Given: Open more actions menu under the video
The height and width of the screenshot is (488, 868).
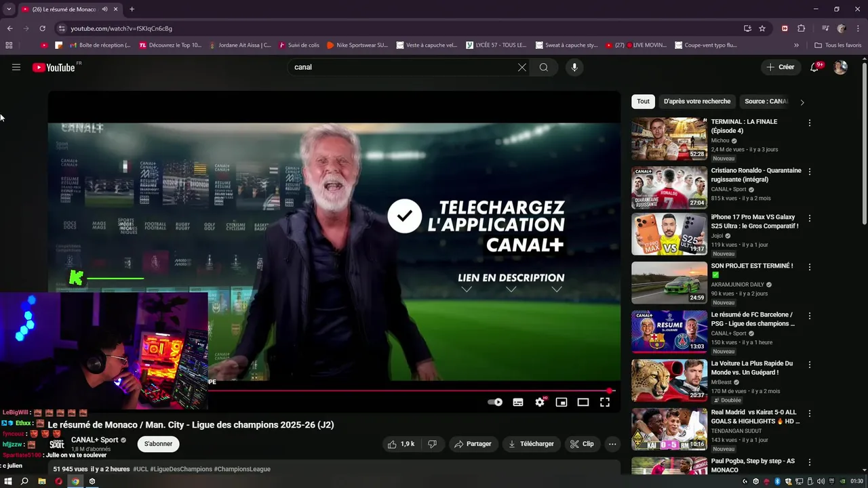Looking at the screenshot, I should [612, 444].
